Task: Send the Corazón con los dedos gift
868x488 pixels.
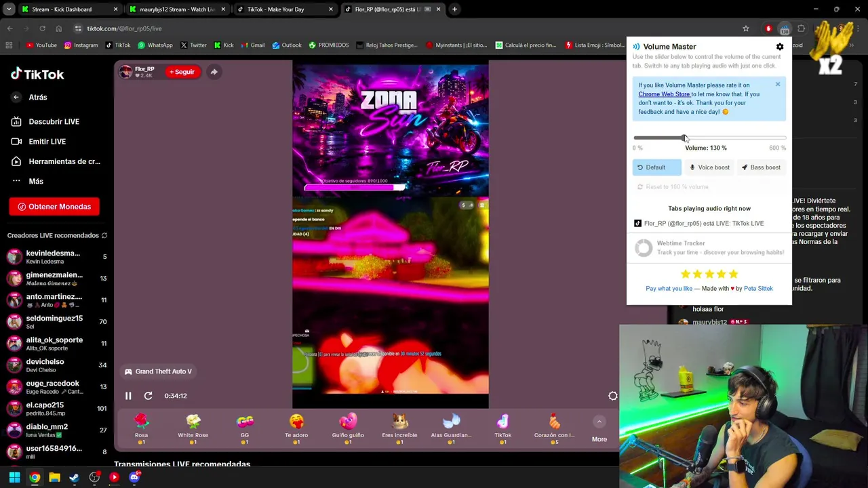Action: 554,430
